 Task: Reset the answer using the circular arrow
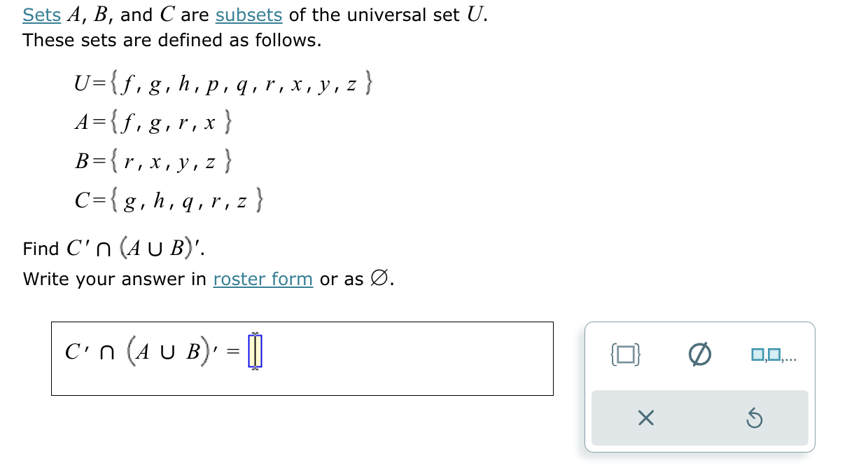[x=755, y=418]
